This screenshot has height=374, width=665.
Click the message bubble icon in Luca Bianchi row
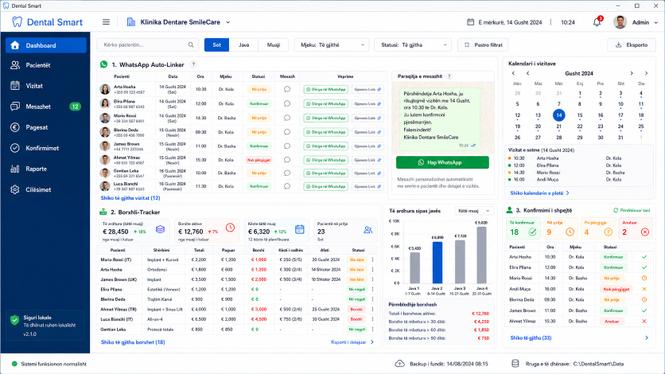(x=287, y=186)
